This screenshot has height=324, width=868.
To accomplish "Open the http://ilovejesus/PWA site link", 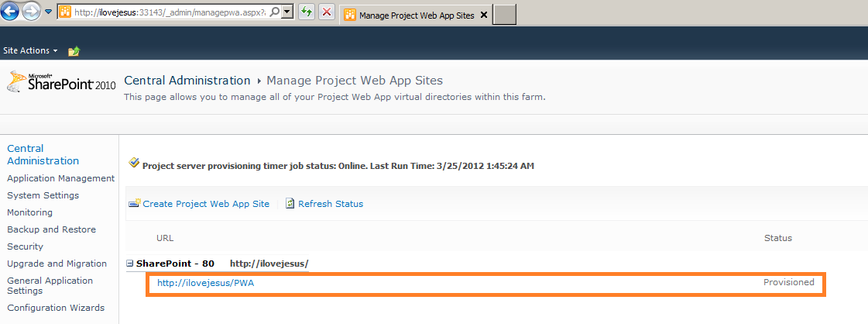I will tap(205, 283).
